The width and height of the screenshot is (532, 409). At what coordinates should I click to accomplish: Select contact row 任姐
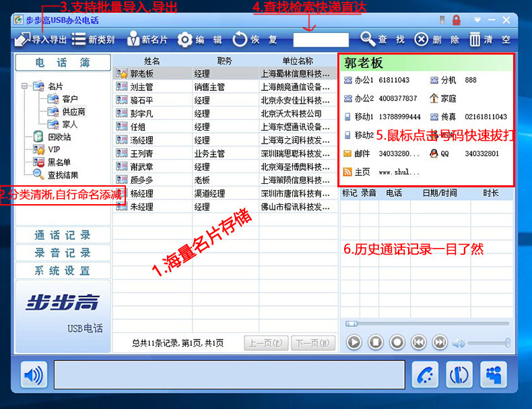pyautogui.click(x=226, y=127)
